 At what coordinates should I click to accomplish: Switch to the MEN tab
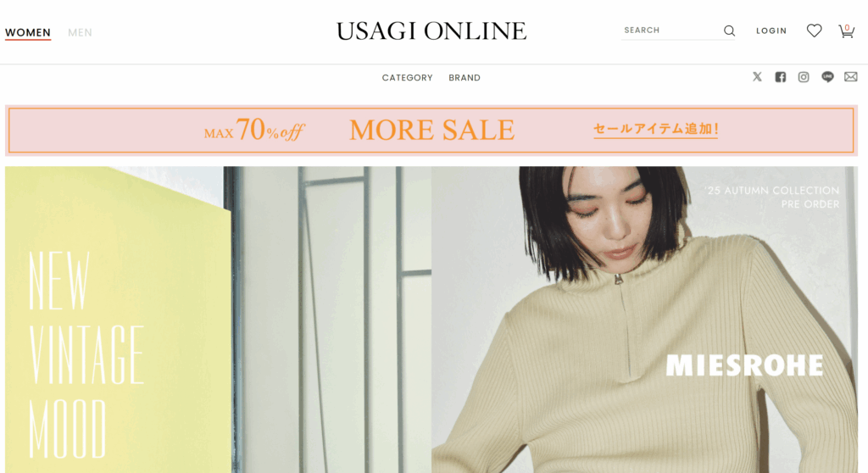(x=80, y=33)
